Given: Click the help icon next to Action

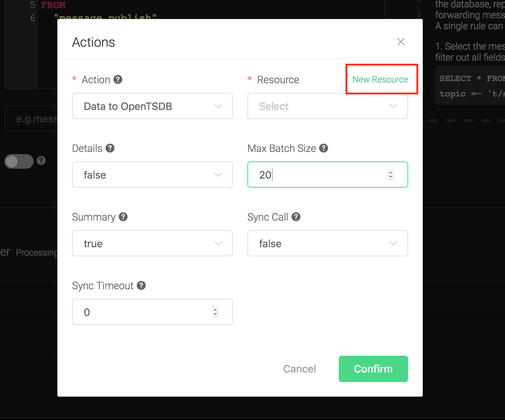Looking at the screenshot, I should coord(118,79).
